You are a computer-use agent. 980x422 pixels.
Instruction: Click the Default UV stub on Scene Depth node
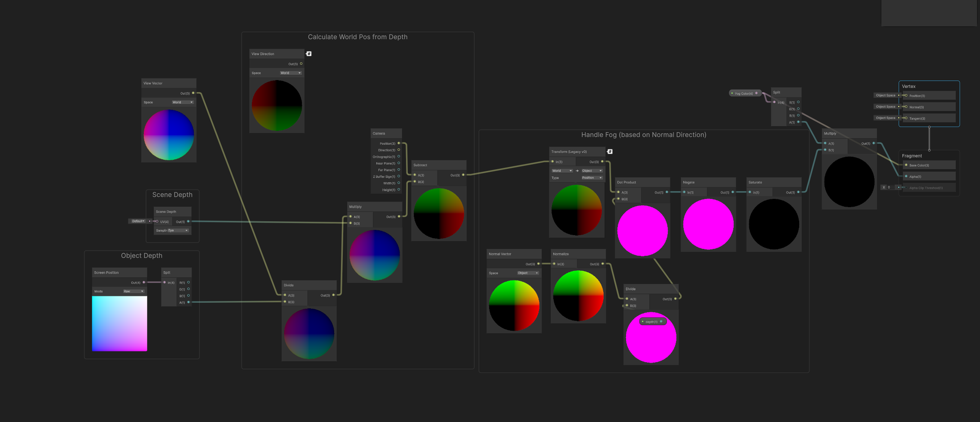(138, 221)
